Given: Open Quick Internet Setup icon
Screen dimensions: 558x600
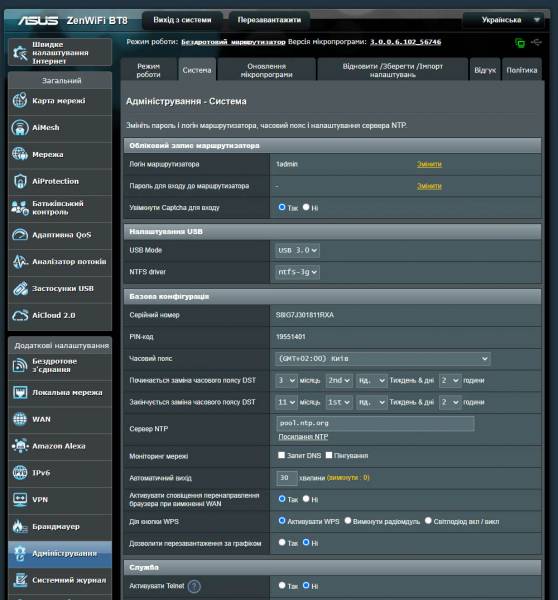Looking at the screenshot, I should pos(20,52).
